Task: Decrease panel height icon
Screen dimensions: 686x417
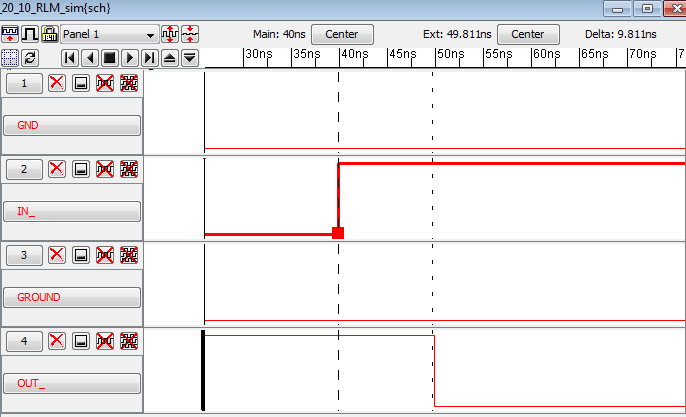Action: point(190,34)
